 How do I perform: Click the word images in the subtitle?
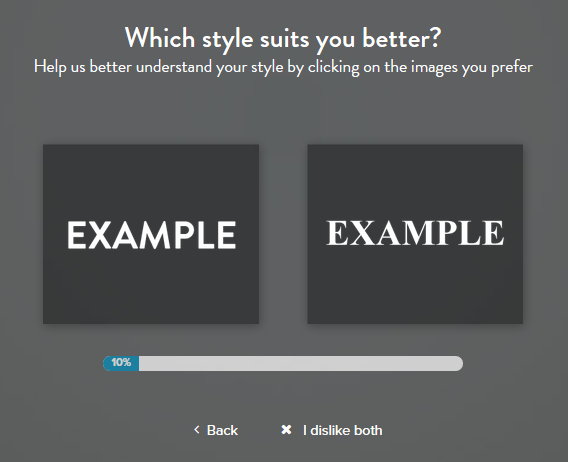click(x=434, y=68)
